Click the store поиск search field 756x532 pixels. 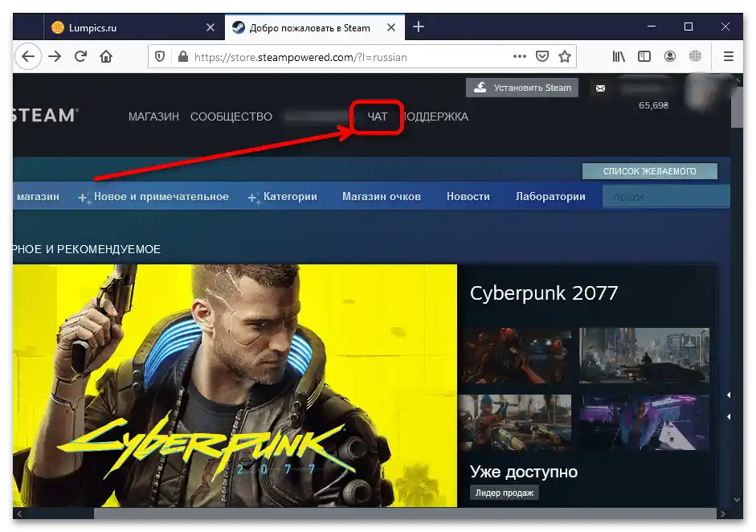(666, 197)
